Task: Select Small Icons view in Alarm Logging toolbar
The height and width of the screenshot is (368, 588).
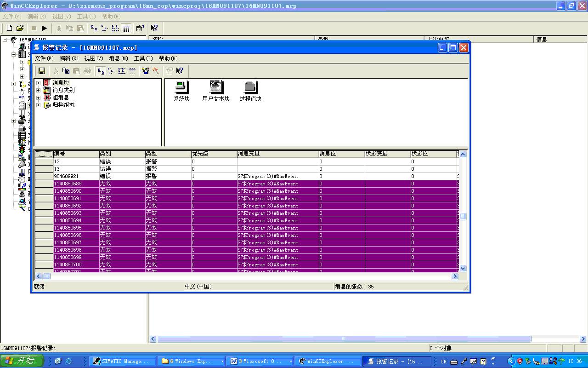Action: [112, 71]
